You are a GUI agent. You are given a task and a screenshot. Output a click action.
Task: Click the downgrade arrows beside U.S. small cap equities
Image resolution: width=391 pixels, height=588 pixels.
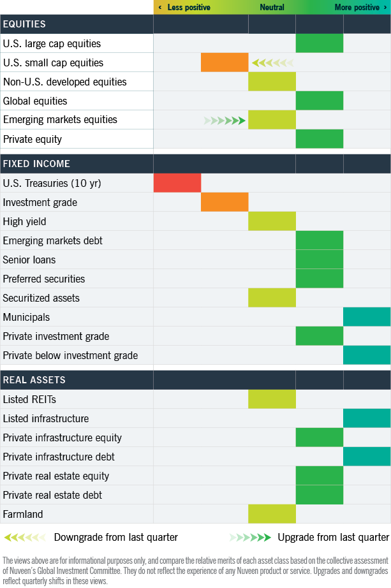(272, 63)
